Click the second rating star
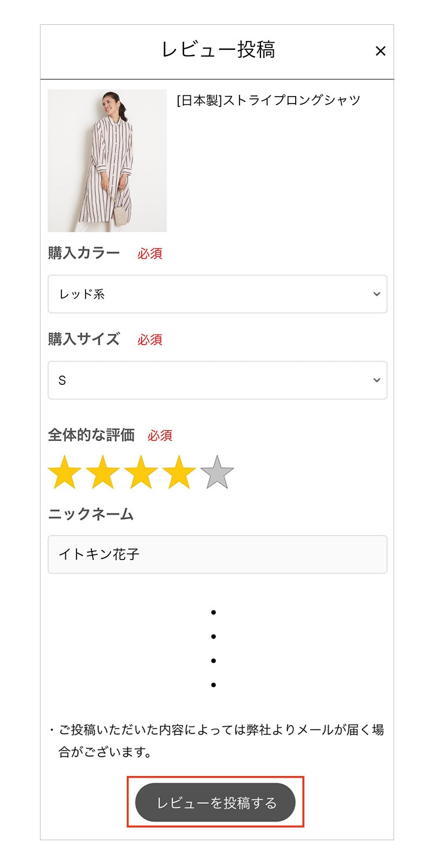This screenshot has height=868, width=434. click(102, 472)
